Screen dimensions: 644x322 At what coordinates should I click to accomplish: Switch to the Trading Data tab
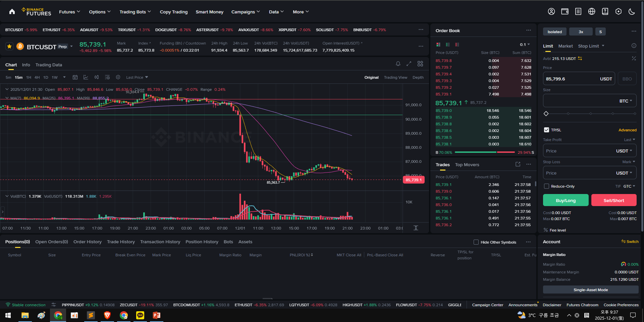(49, 65)
